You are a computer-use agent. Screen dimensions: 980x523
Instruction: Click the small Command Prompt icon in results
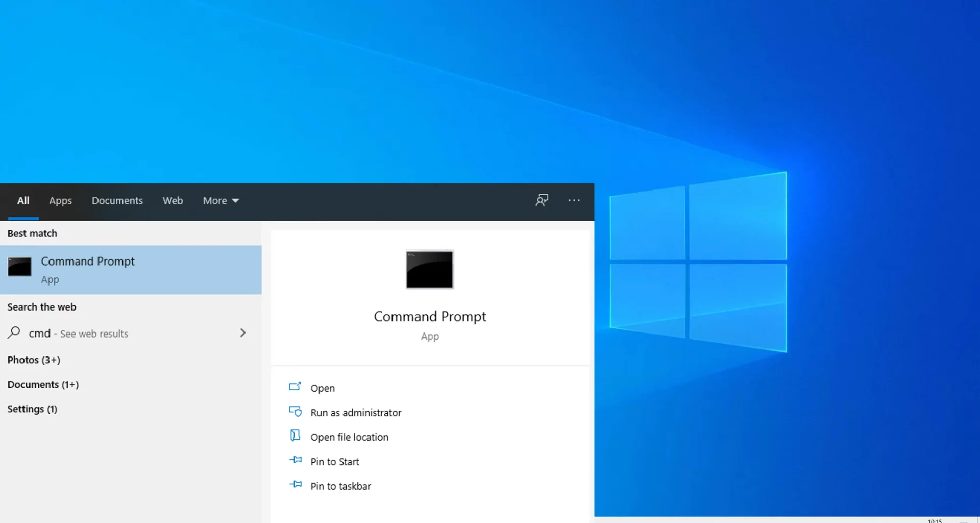point(19,267)
